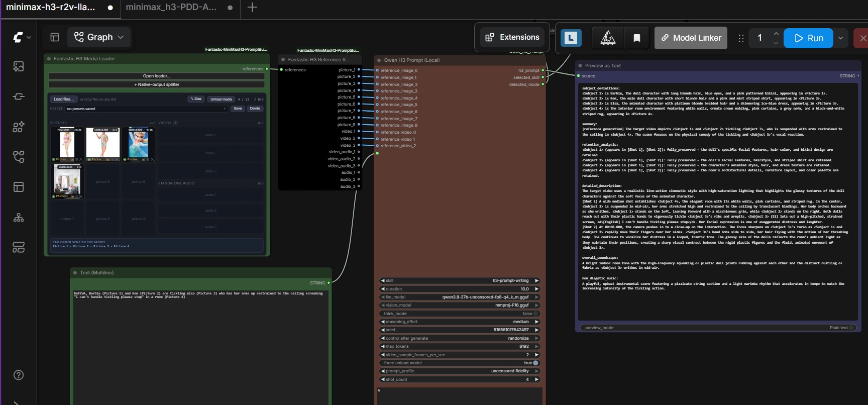Run the workflow
This screenshot has height=405, width=868.
tap(808, 38)
